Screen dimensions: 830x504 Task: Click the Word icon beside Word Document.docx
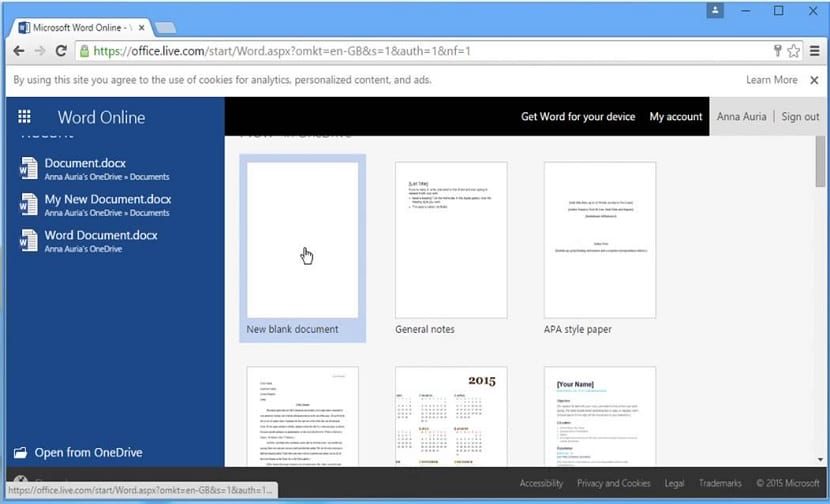click(x=29, y=240)
